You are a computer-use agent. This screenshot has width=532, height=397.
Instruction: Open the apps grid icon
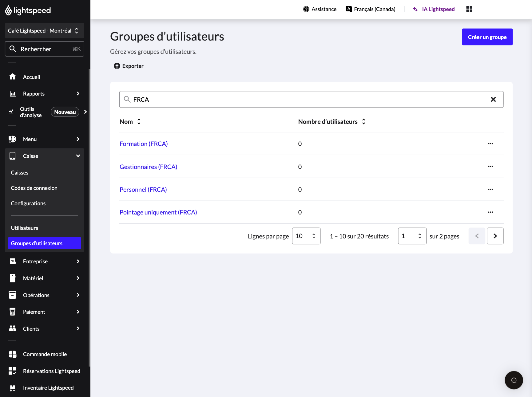469,9
